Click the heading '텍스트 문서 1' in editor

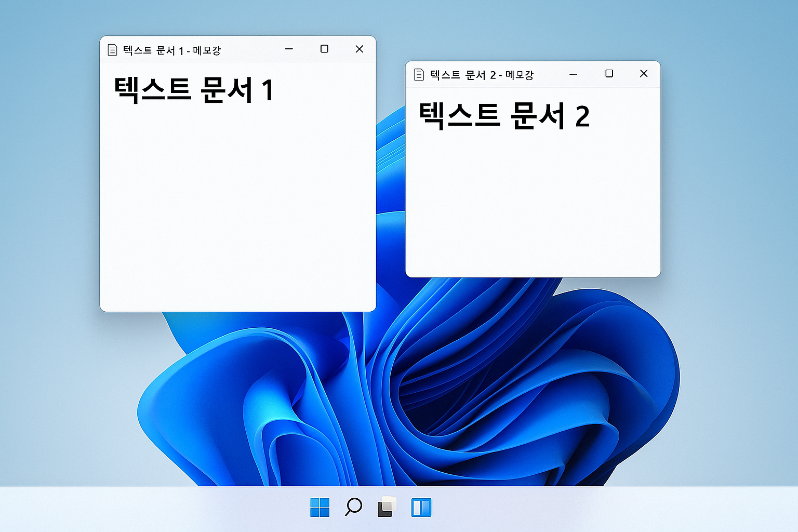tap(194, 89)
